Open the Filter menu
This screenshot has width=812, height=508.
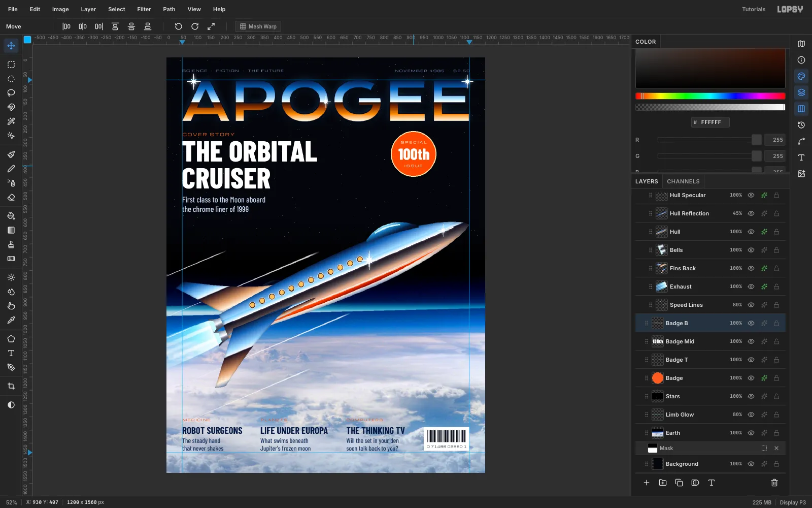coord(144,9)
